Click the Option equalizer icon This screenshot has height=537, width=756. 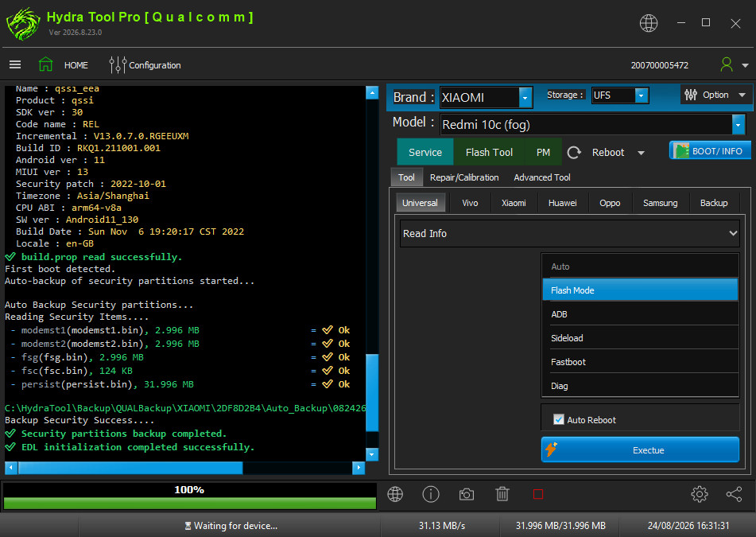tap(691, 95)
